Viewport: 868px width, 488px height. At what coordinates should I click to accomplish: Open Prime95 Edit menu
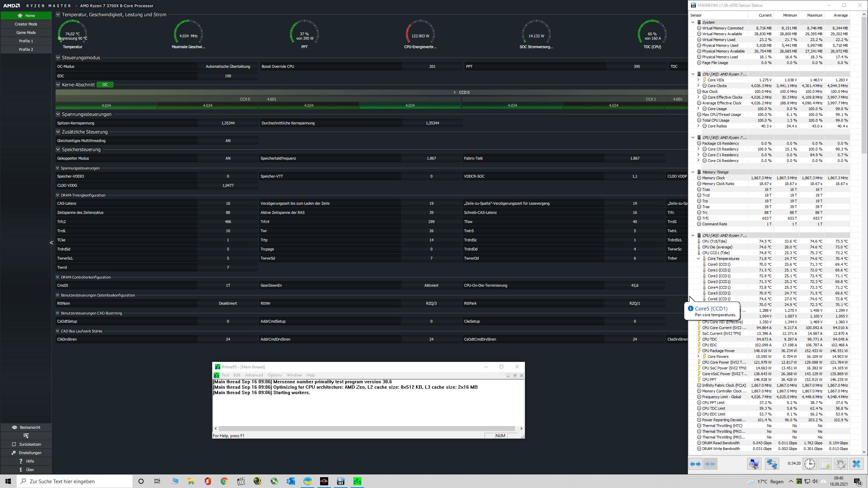coord(237,375)
